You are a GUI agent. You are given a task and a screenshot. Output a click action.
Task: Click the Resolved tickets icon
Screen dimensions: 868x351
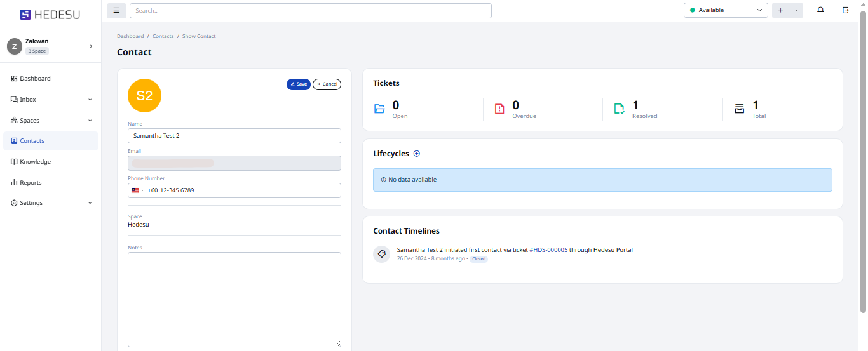(619, 109)
